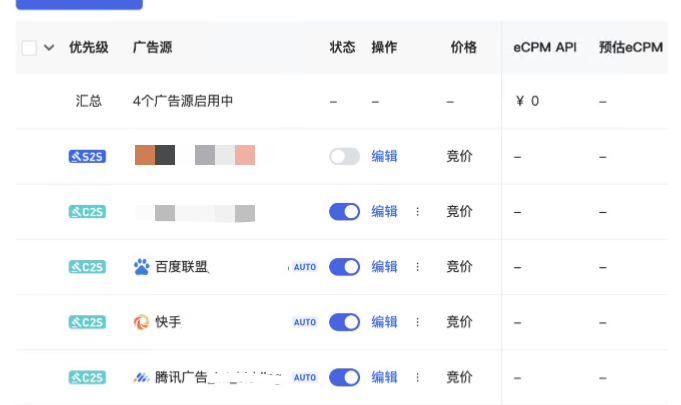Screen dimensions: 681x405
Task: Click the 优先级 column header
Action: point(89,47)
